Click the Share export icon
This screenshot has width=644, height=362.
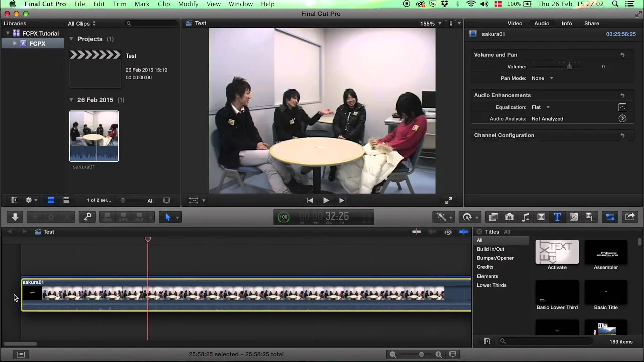tap(629, 217)
